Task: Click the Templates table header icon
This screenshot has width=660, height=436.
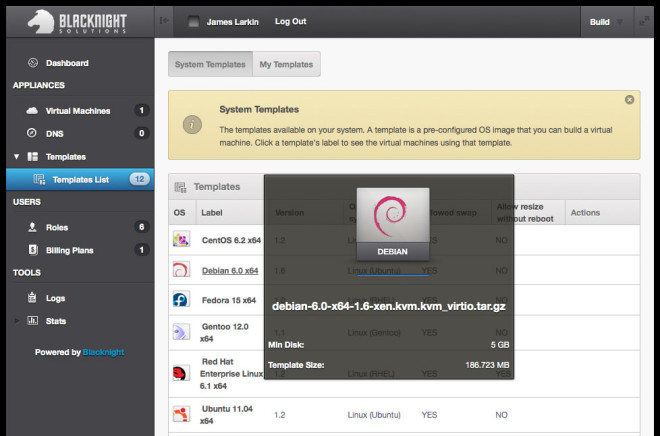Action: pos(181,187)
